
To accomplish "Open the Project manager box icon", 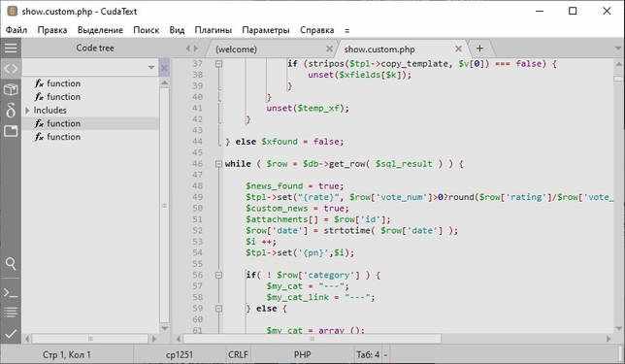I will [x=11, y=89].
